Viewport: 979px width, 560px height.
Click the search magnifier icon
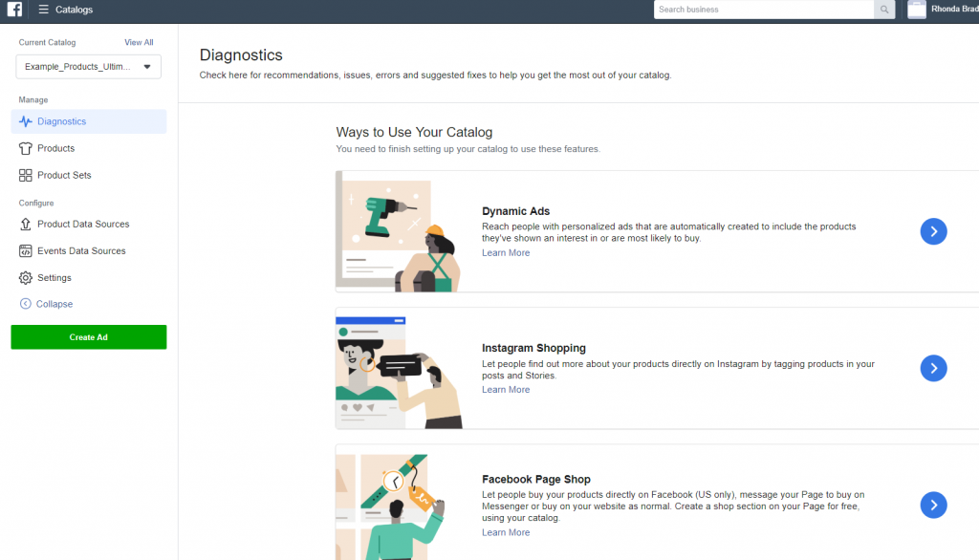pyautogui.click(x=883, y=10)
